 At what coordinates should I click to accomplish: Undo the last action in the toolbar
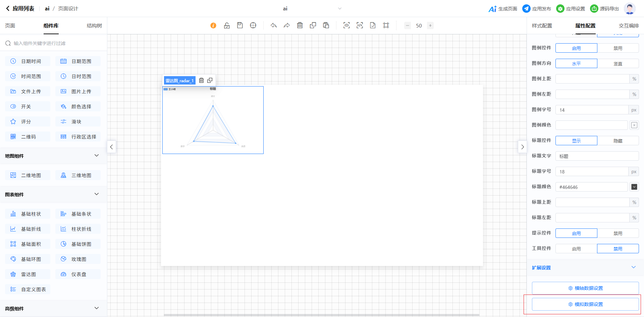274,25
